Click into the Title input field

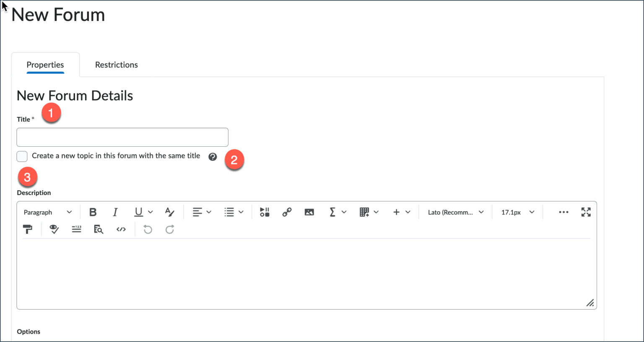[122, 137]
